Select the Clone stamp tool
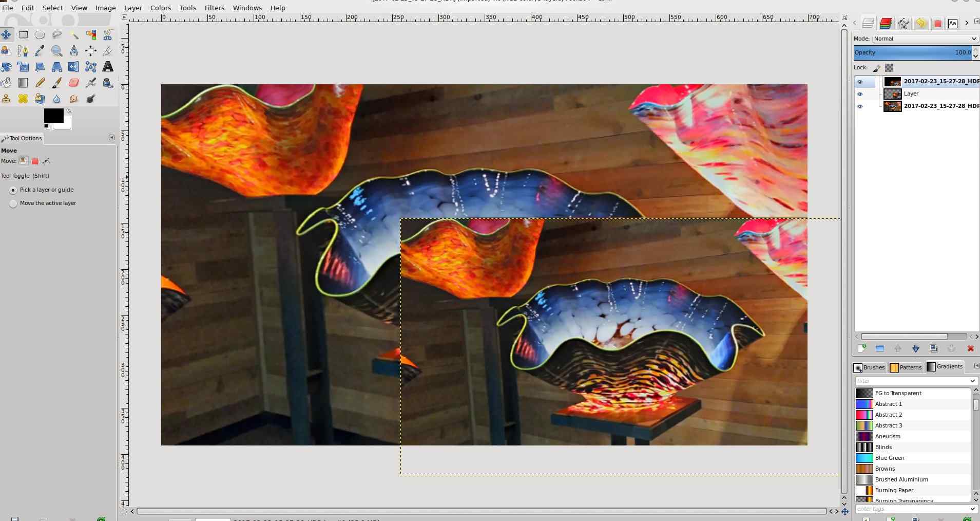The width and height of the screenshot is (980, 521). (x=6, y=99)
